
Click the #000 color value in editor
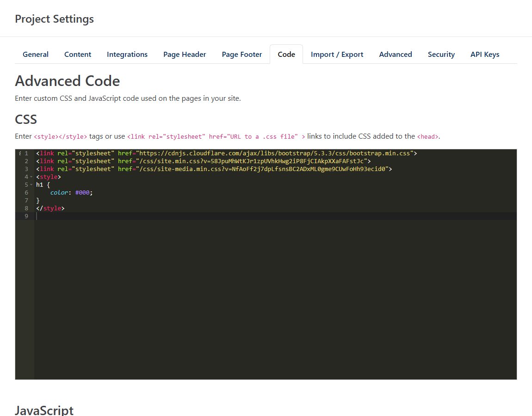point(82,193)
